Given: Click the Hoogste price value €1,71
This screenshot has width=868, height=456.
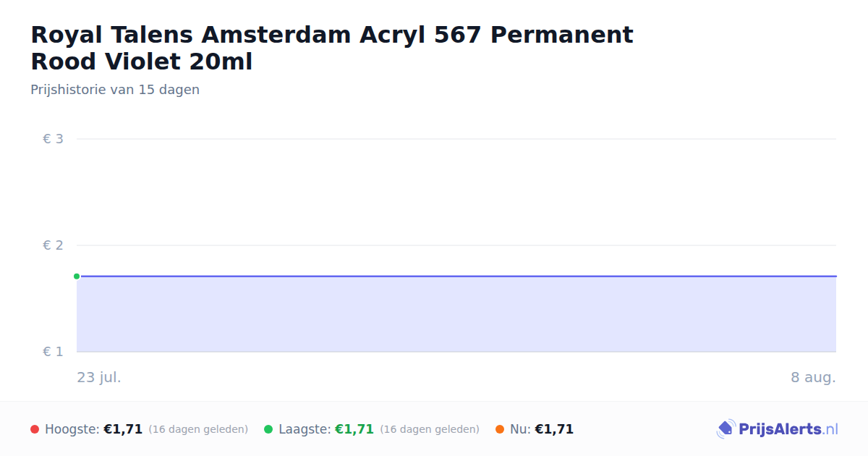Looking at the screenshot, I should point(123,429).
